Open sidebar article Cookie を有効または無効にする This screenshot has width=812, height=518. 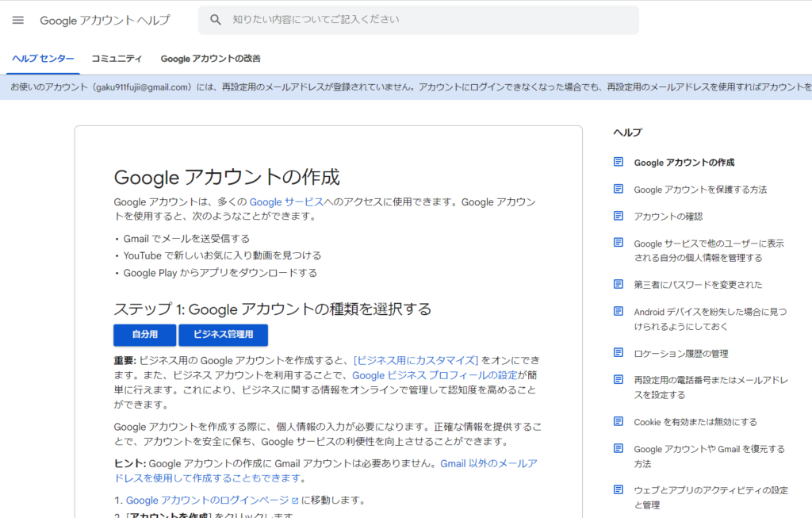[x=695, y=422]
